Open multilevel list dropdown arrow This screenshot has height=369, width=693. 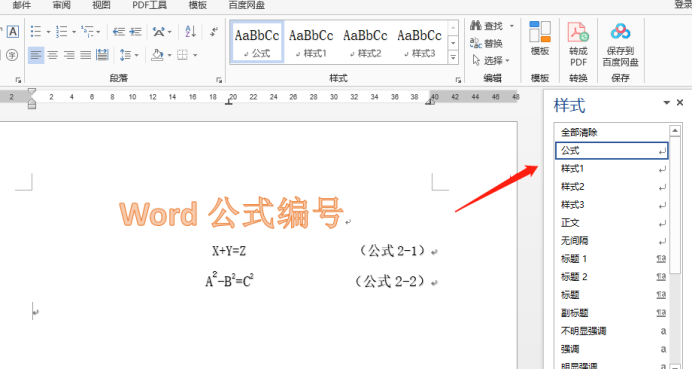click(98, 32)
